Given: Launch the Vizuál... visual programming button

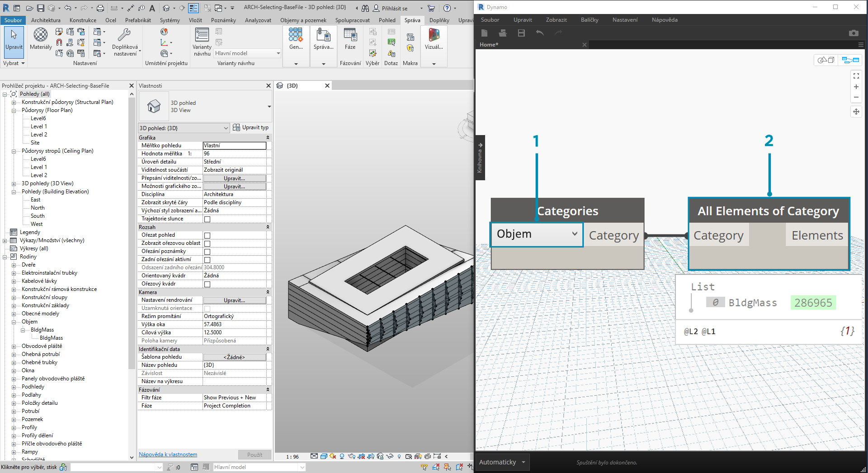Looking at the screenshot, I should click(434, 38).
